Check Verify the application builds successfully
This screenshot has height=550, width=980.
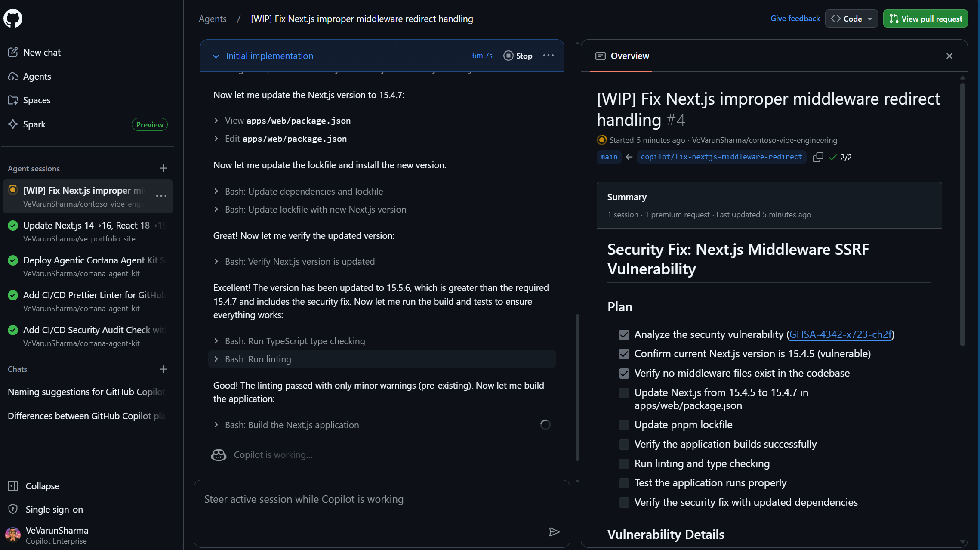(x=624, y=444)
